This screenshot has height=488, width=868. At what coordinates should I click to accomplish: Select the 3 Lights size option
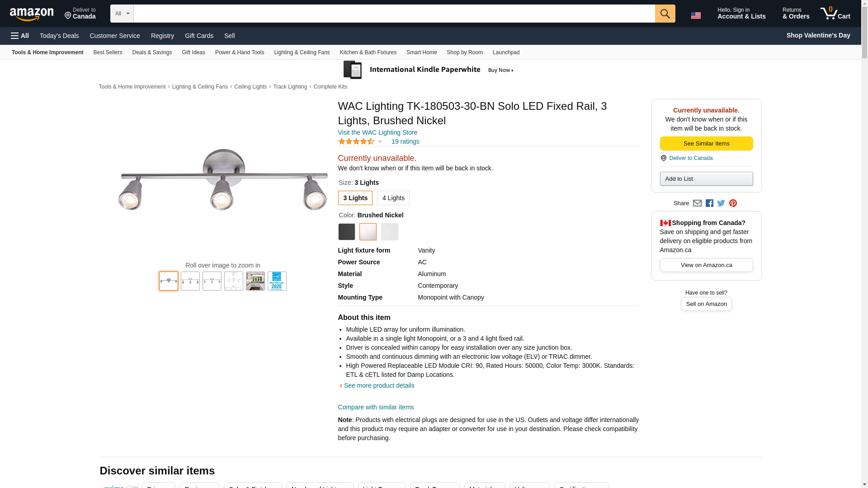[355, 198]
